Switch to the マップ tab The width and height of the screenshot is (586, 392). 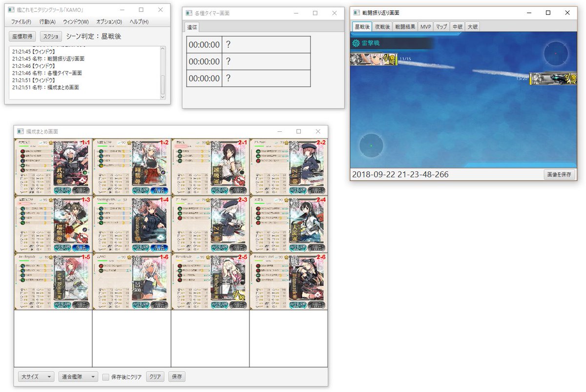tap(441, 26)
